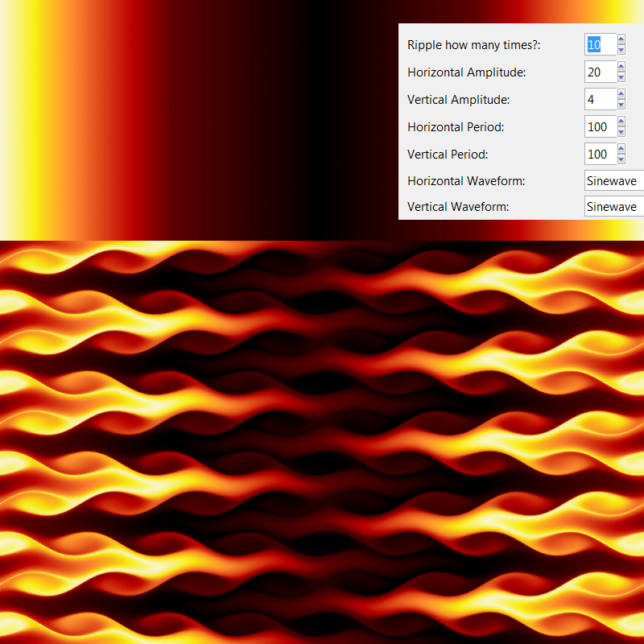Click the Horizontal Waveform label text
This screenshot has width=644, height=644.
[466, 181]
